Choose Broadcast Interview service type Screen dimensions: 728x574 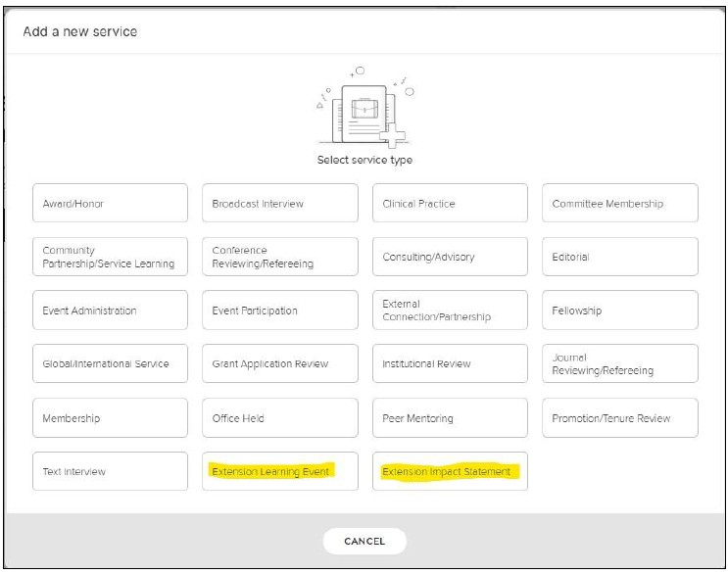coord(279,204)
